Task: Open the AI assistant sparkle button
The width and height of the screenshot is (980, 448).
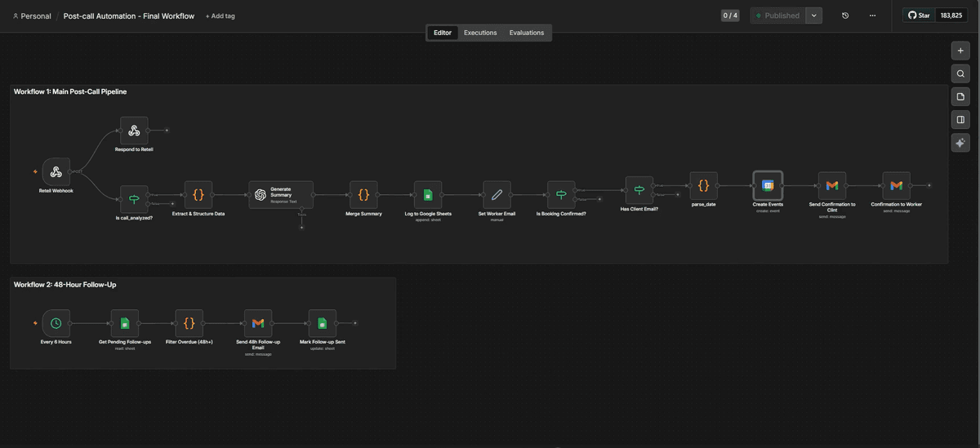Action: (960, 143)
